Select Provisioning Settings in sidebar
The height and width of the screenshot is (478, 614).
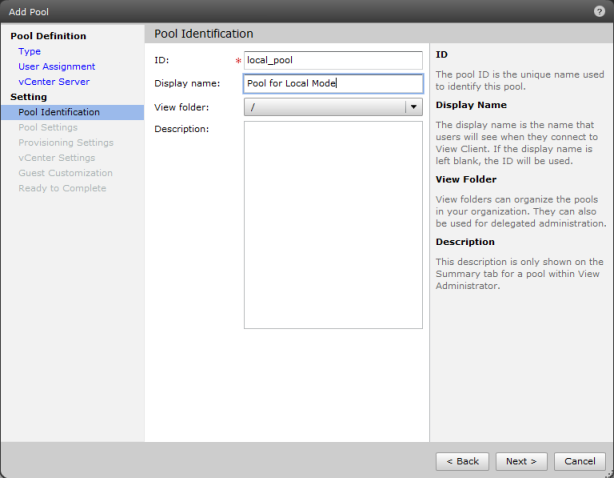click(65, 142)
